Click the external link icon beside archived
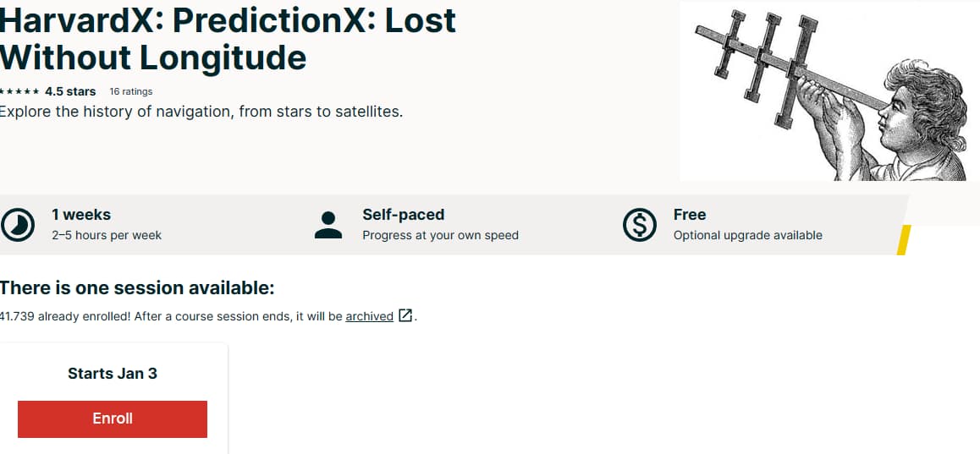 pyautogui.click(x=405, y=316)
